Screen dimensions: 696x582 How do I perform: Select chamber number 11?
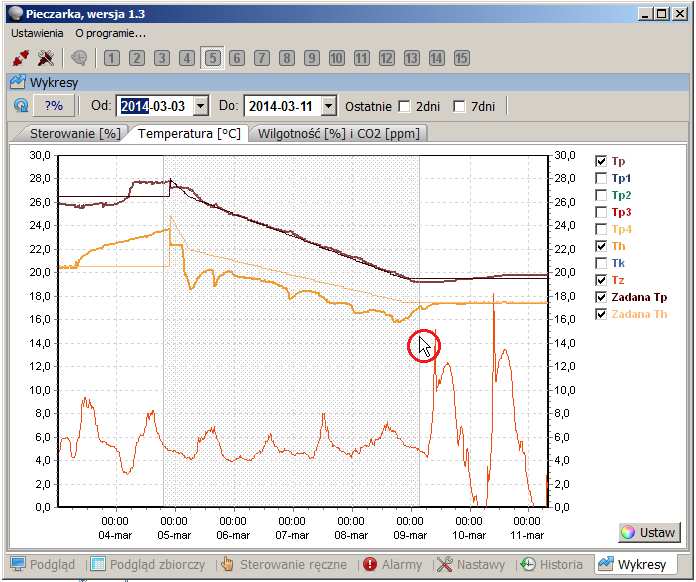pos(362,58)
